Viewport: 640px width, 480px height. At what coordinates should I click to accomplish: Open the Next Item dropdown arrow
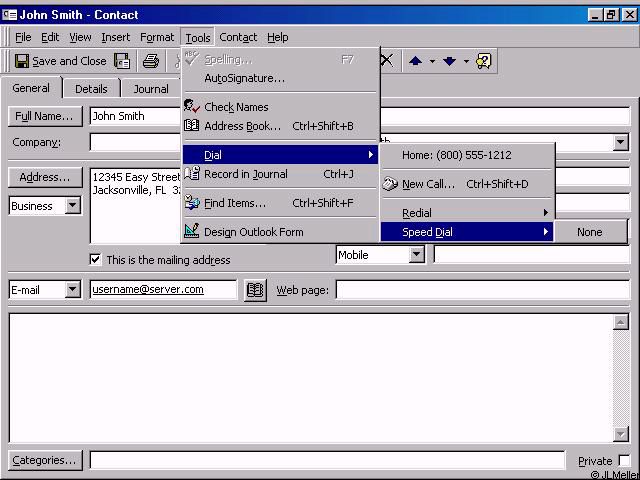(x=466, y=62)
